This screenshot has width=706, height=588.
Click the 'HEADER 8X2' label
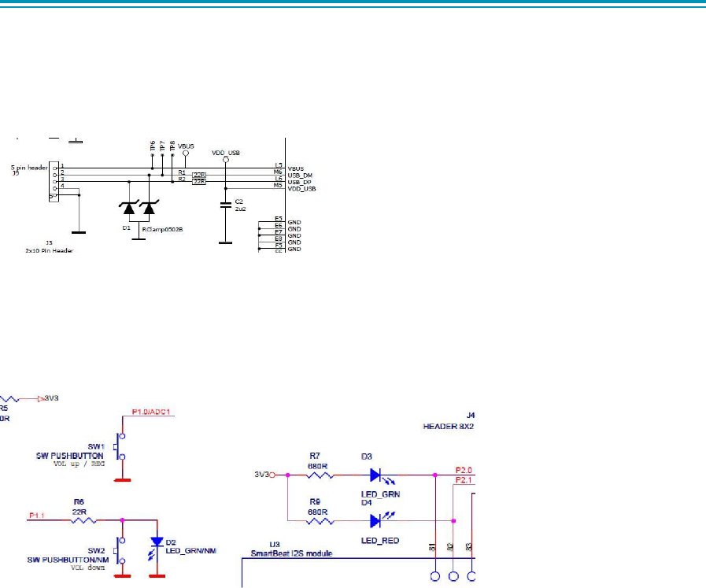click(448, 427)
